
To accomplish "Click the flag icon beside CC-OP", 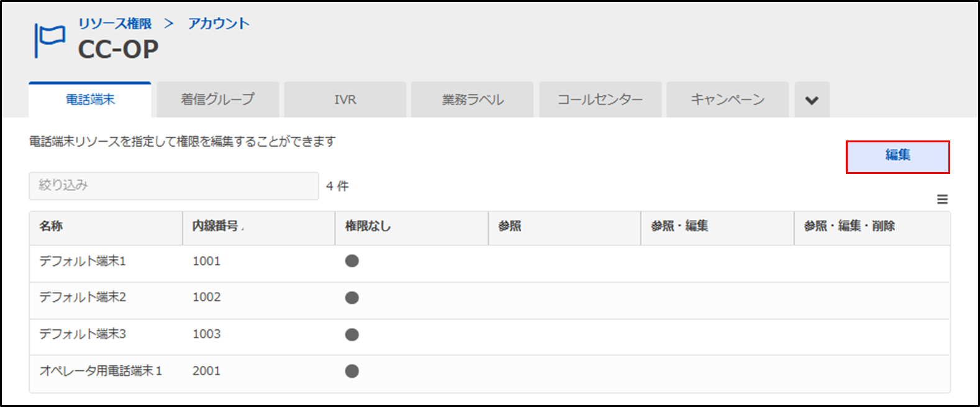I will (x=50, y=40).
